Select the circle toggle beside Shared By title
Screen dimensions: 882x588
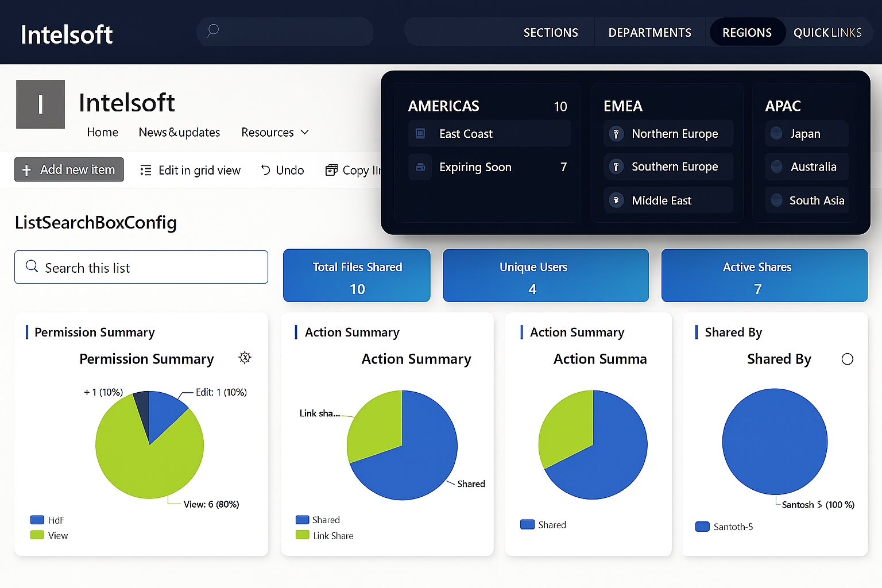[x=847, y=359]
